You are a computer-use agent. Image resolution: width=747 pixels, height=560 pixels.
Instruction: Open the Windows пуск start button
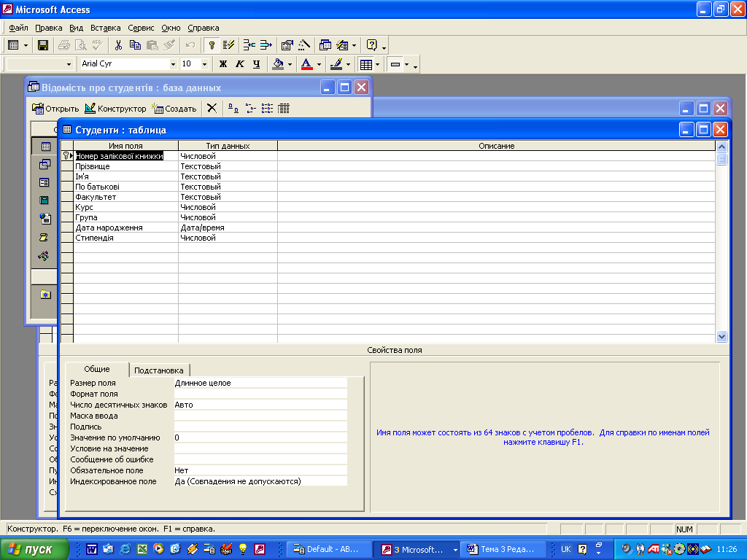(x=34, y=549)
